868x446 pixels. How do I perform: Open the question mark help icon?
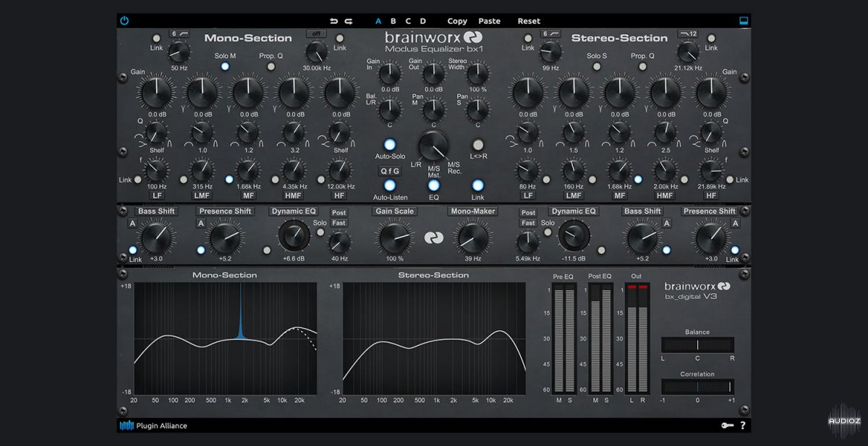(742, 426)
